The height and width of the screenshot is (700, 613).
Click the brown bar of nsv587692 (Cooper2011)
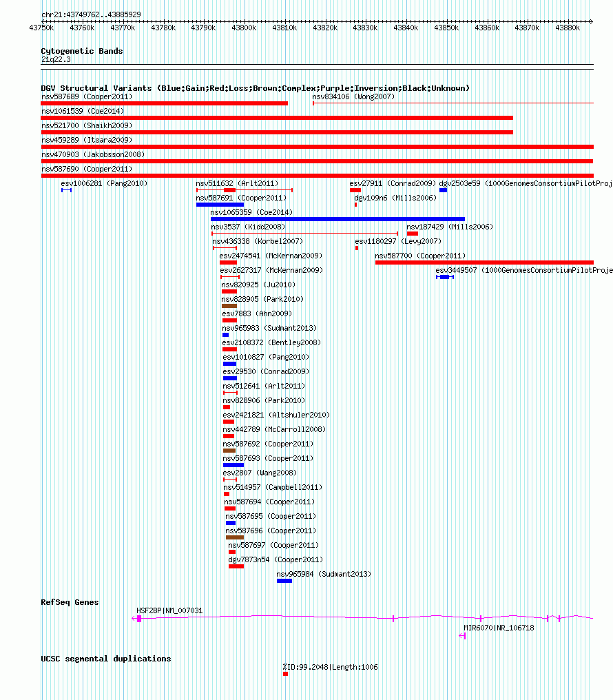(229, 451)
